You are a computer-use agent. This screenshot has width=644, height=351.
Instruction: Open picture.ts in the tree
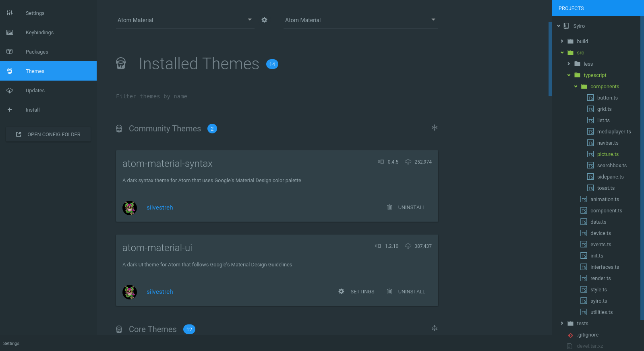click(608, 154)
